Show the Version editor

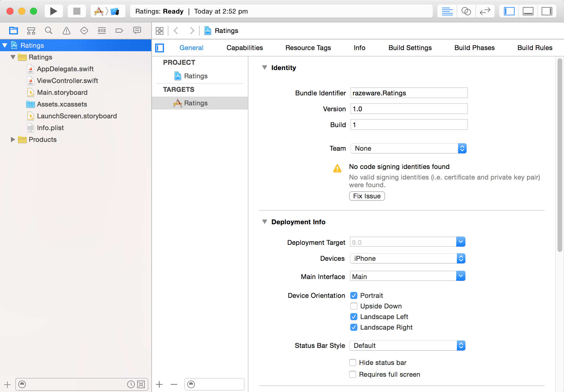485,11
